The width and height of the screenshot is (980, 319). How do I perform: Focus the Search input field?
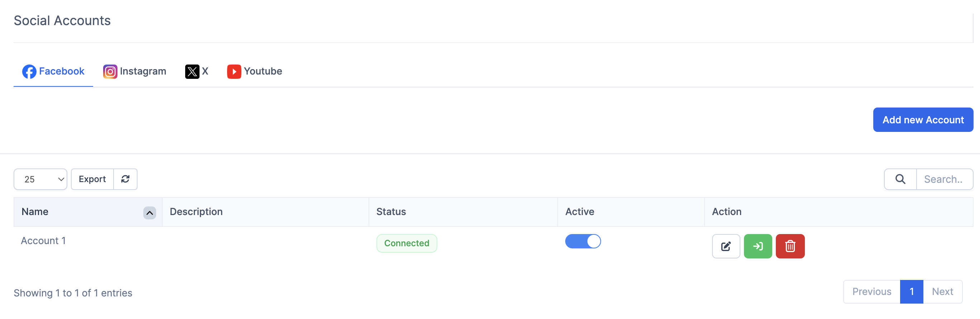[x=944, y=179]
